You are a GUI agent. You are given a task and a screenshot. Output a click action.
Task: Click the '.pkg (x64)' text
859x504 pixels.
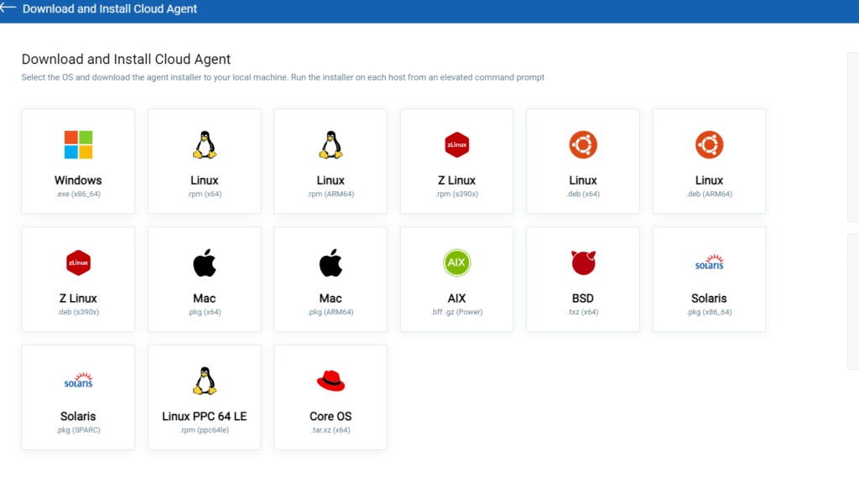pyautogui.click(x=205, y=312)
